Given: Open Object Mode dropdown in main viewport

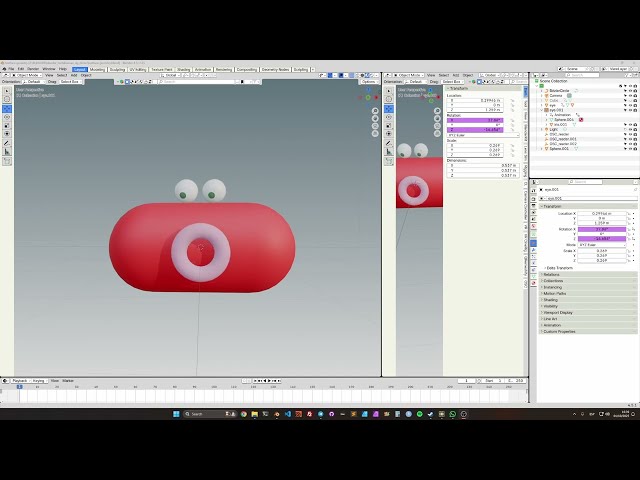Looking at the screenshot, I should coord(27,76).
